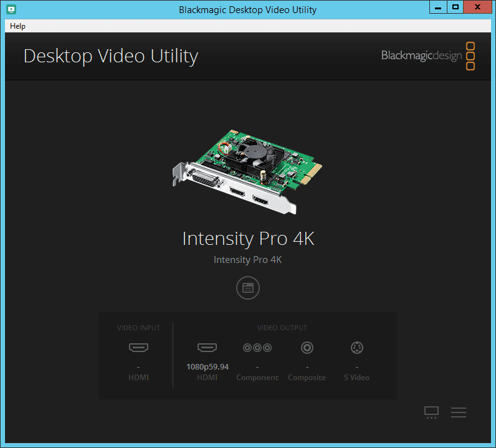Click the S Video output connector icon
Screen dimensions: 496x448
(357, 348)
